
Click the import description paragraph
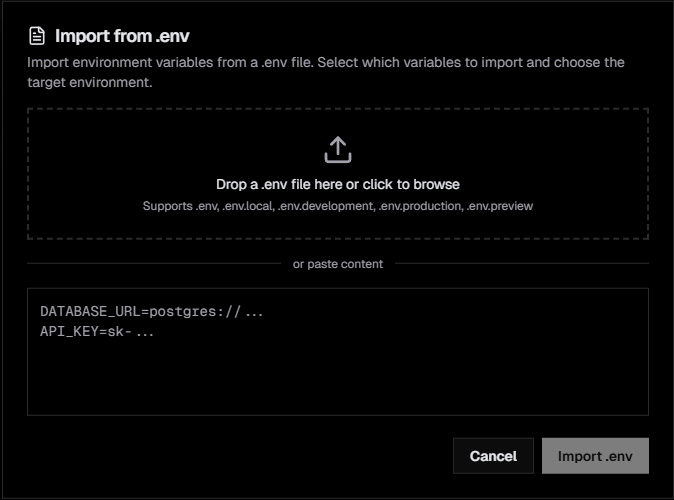(326, 62)
